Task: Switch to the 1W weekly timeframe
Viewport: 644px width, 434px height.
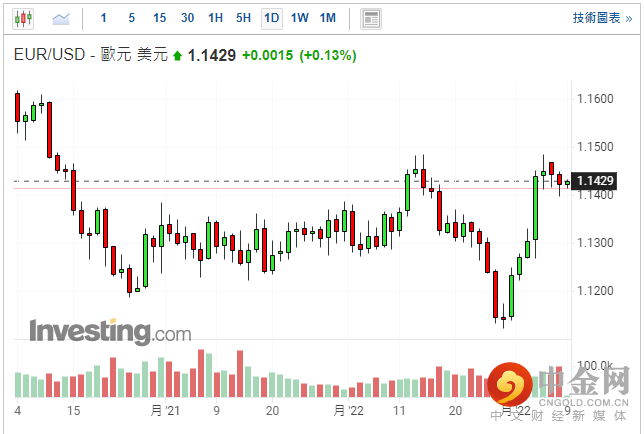Action: tap(300, 18)
